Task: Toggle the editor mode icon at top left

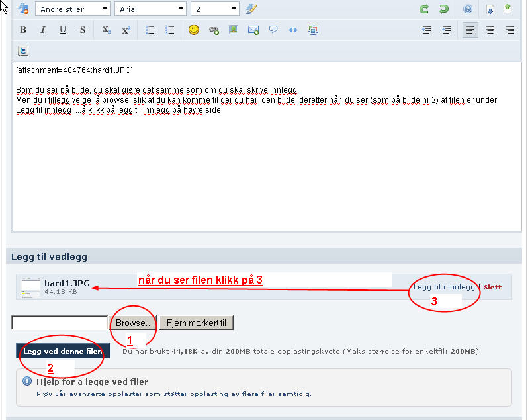Action: click(x=23, y=9)
